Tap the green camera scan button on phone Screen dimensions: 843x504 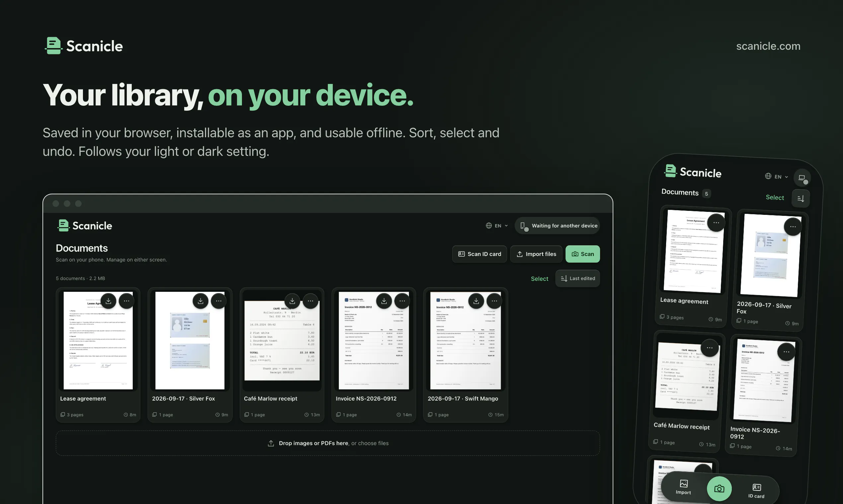click(x=719, y=489)
